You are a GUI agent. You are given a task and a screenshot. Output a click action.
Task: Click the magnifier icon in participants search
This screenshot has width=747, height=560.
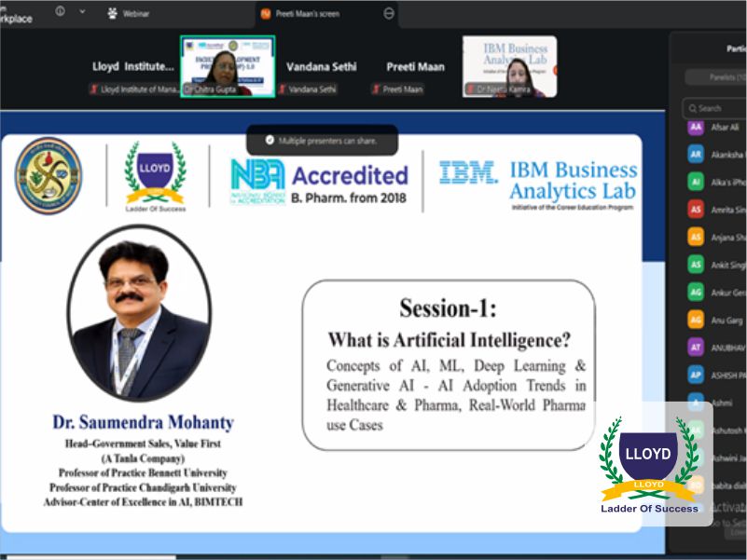[692, 109]
